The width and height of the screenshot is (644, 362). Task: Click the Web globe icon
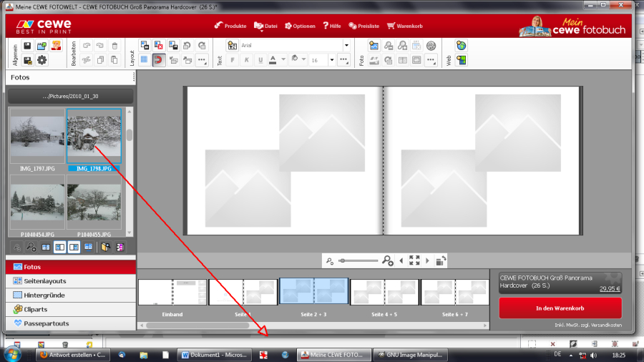click(x=462, y=46)
